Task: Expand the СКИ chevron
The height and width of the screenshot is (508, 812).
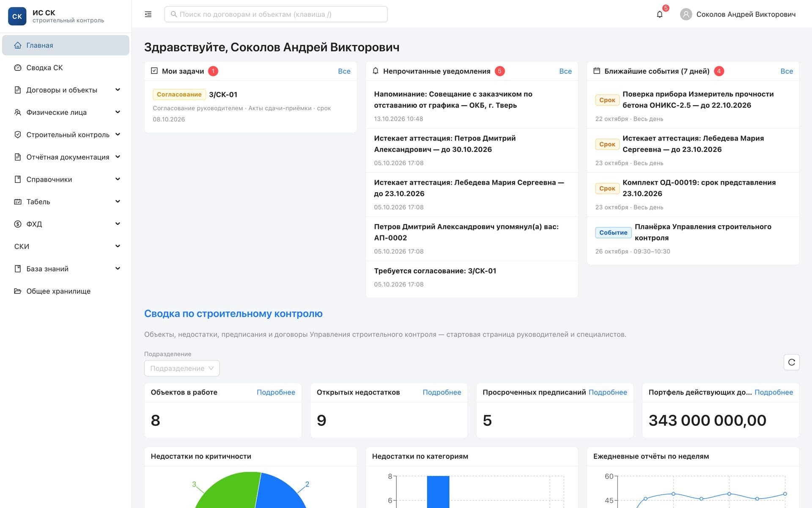Action: click(x=118, y=246)
